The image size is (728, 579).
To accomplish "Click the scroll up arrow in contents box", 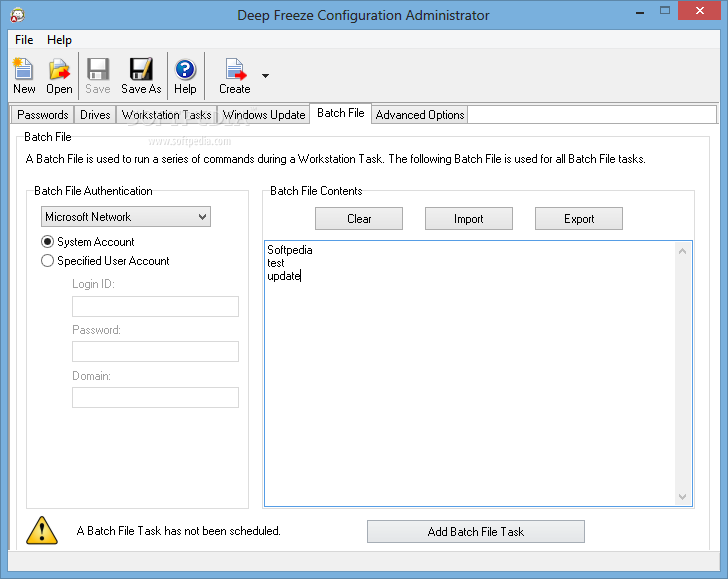I will (682, 251).
